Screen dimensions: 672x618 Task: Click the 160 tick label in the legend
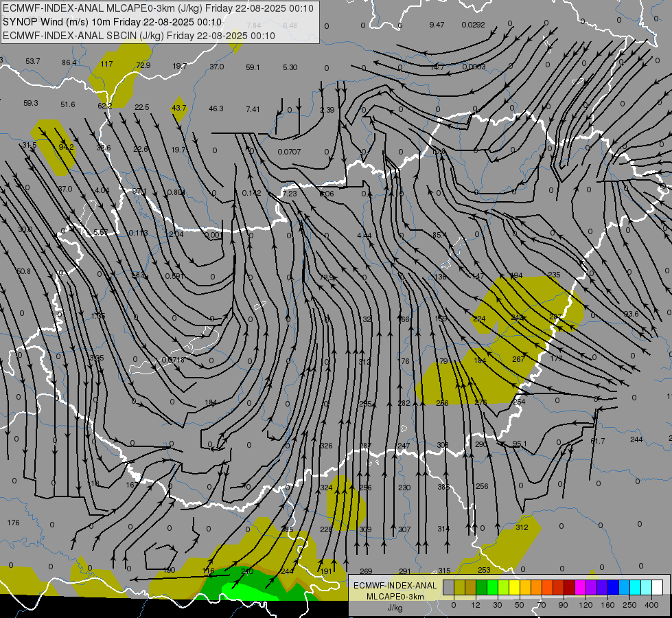607,605
